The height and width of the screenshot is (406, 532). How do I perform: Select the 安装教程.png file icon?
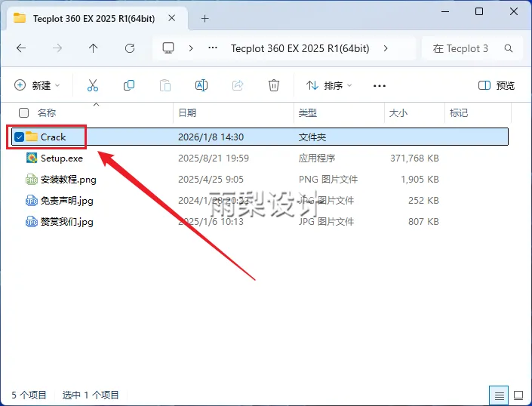(x=32, y=179)
